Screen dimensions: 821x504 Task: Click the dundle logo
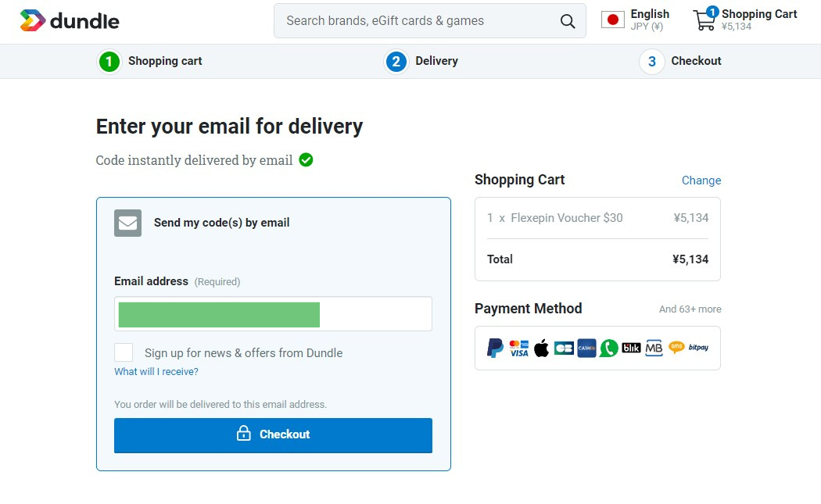click(70, 21)
